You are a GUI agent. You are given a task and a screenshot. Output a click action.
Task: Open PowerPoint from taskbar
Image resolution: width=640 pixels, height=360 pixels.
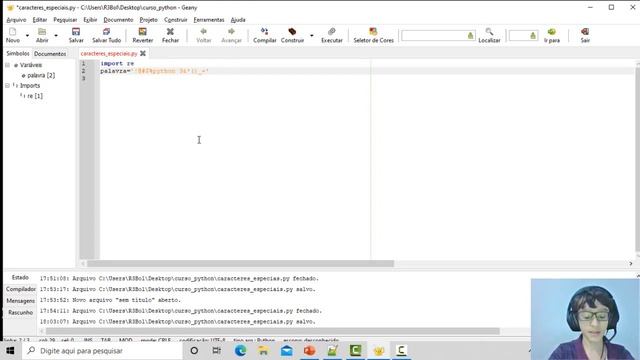click(309, 351)
